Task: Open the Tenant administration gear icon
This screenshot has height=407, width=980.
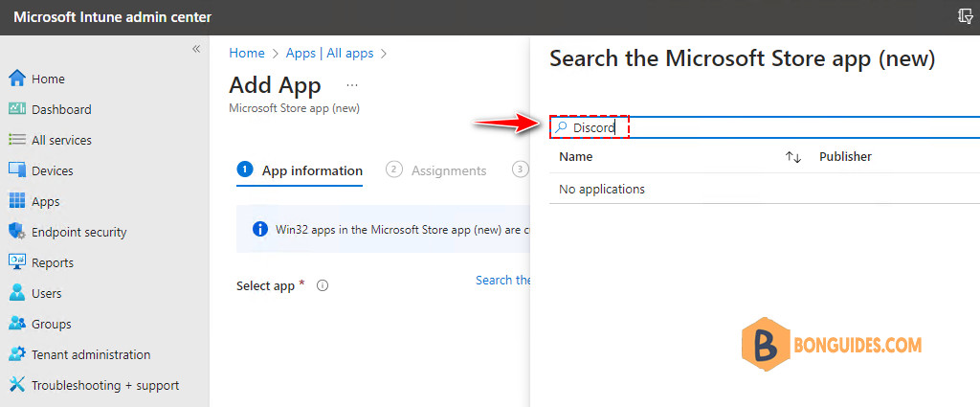Action: [x=17, y=354]
